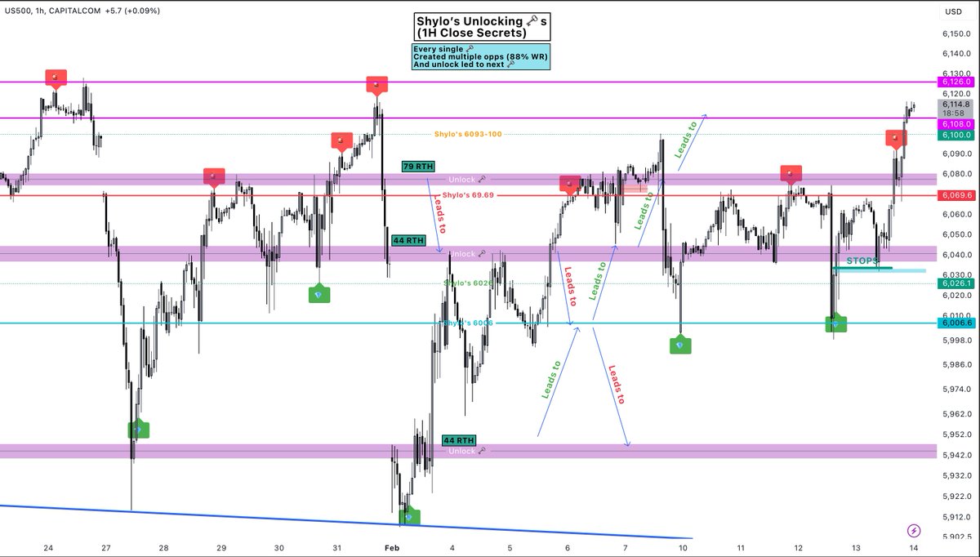
Task: Click the USD currency label on the price axis
Action: 952,11
